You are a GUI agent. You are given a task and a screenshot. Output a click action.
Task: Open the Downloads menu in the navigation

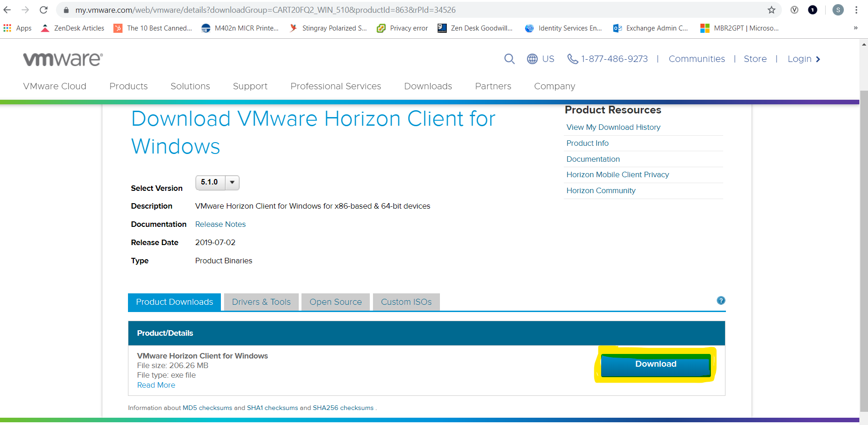click(428, 86)
